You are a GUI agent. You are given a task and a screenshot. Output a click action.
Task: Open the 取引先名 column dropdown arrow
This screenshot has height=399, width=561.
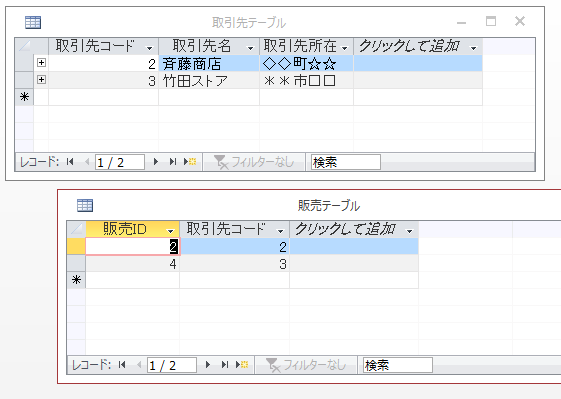pyautogui.click(x=250, y=48)
